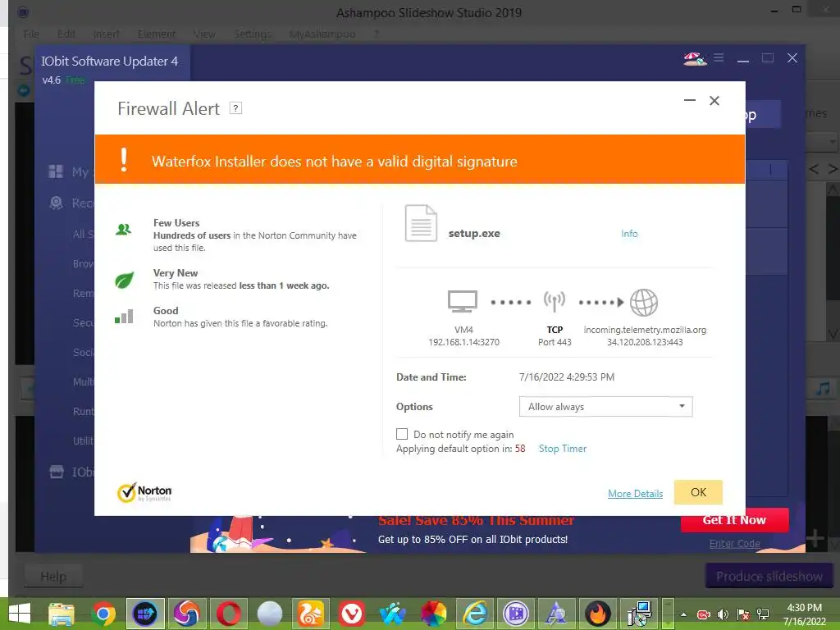Click the installer setup icon on the taskbar
The height and width of the screenshot is (630, 840).
tap(640, 614)
